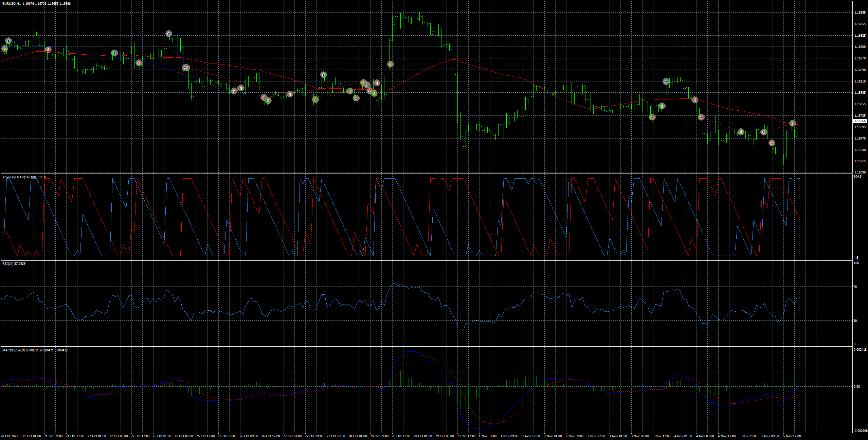Click the 104.5 Aroon scale label
The image size is (868, 440).
pyautogui.click(x=857, y=177)
